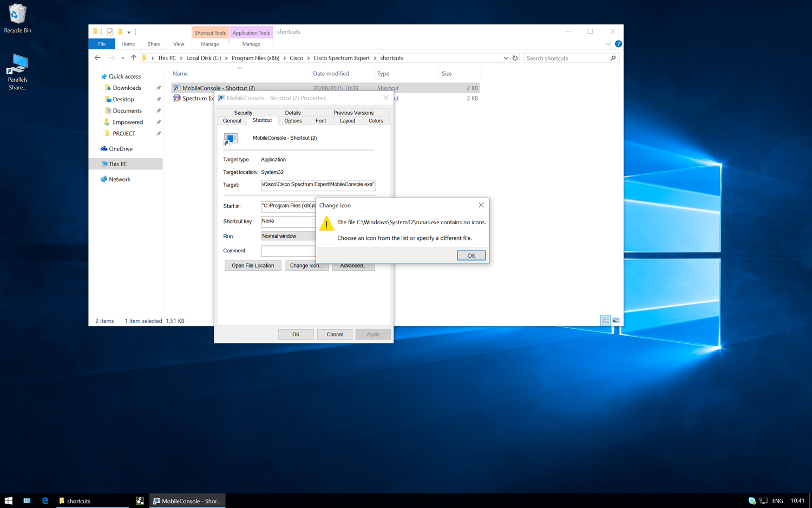Click OK at the bottom of Properties dialog
This screenshot has width=812, height=508.
coord(296,334)
